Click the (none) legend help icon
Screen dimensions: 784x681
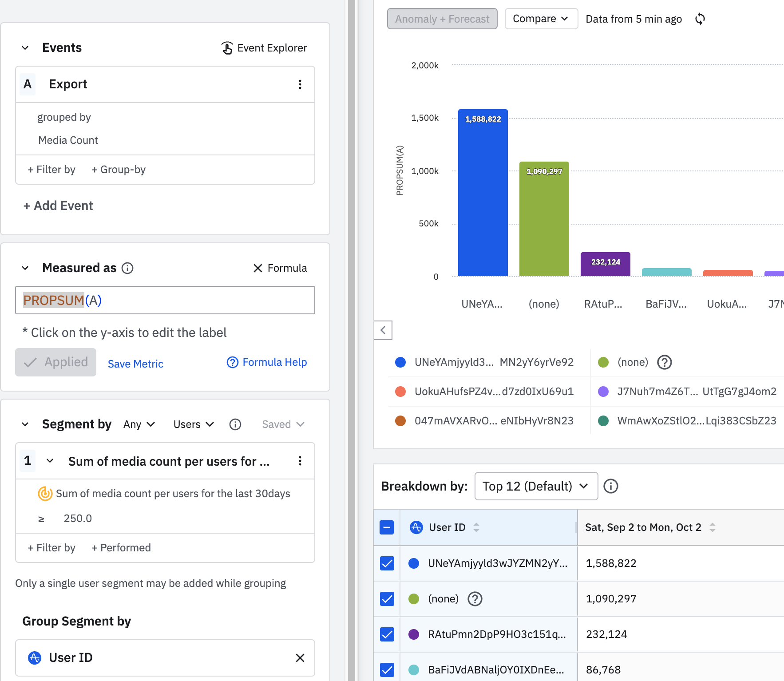click(665, 362)
